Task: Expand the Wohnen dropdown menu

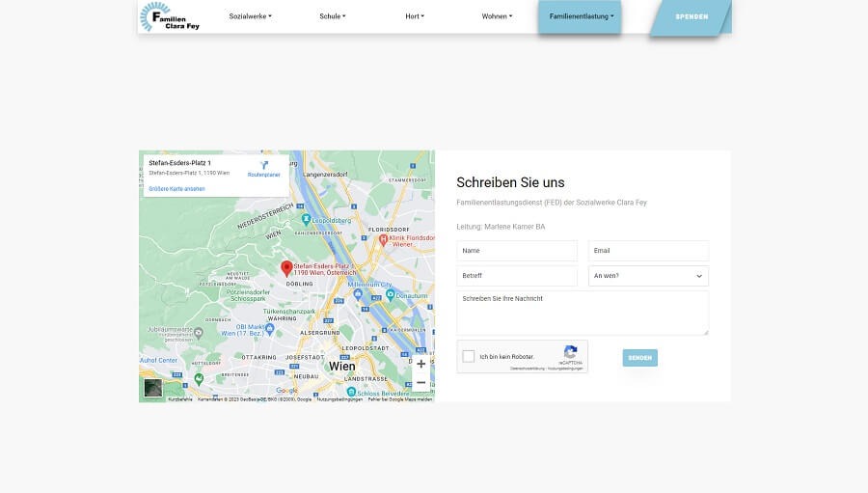Action: (x=497, y=16)
